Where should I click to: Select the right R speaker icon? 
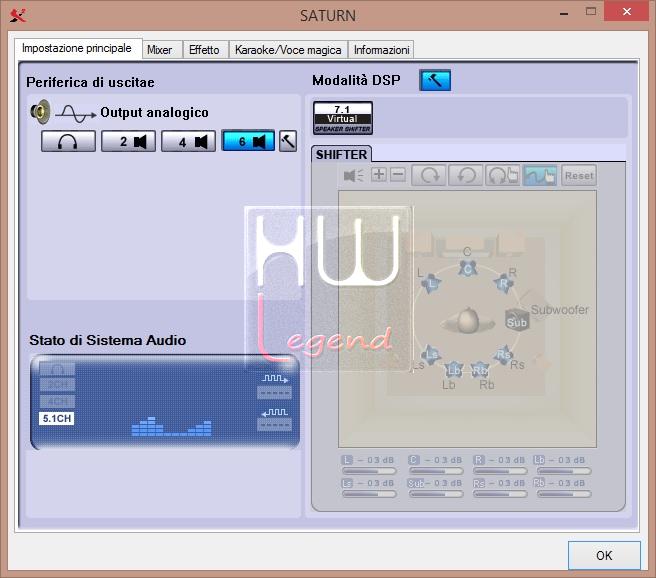(503, 284)
